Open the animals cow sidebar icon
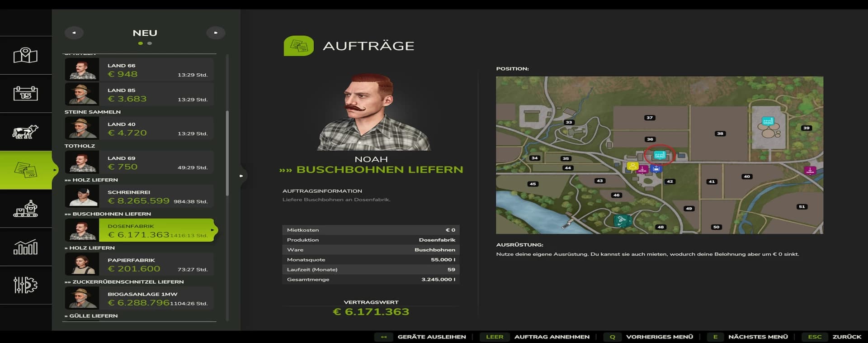Image resolution: width=868 pixels, height=343 pixels. click(x=26, y=132)
